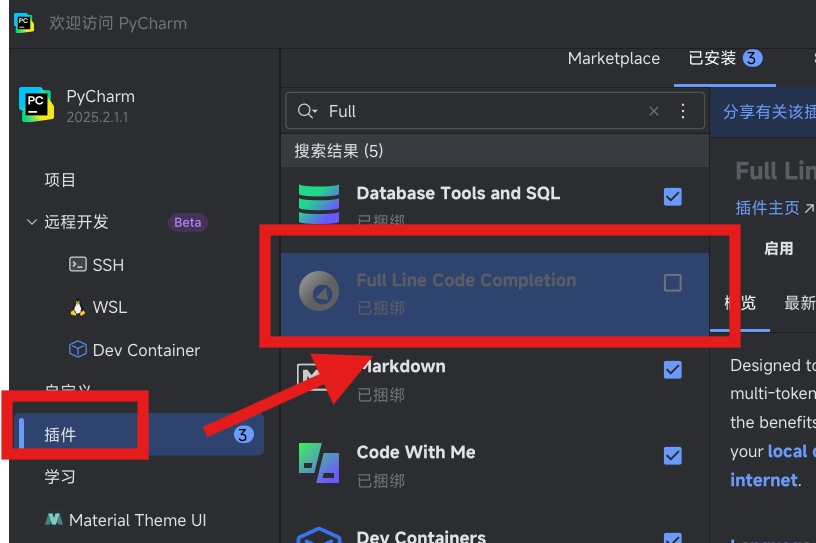Enable the Full Line Code Completion checkbox
816x543 pixels.
coord(673,283)
